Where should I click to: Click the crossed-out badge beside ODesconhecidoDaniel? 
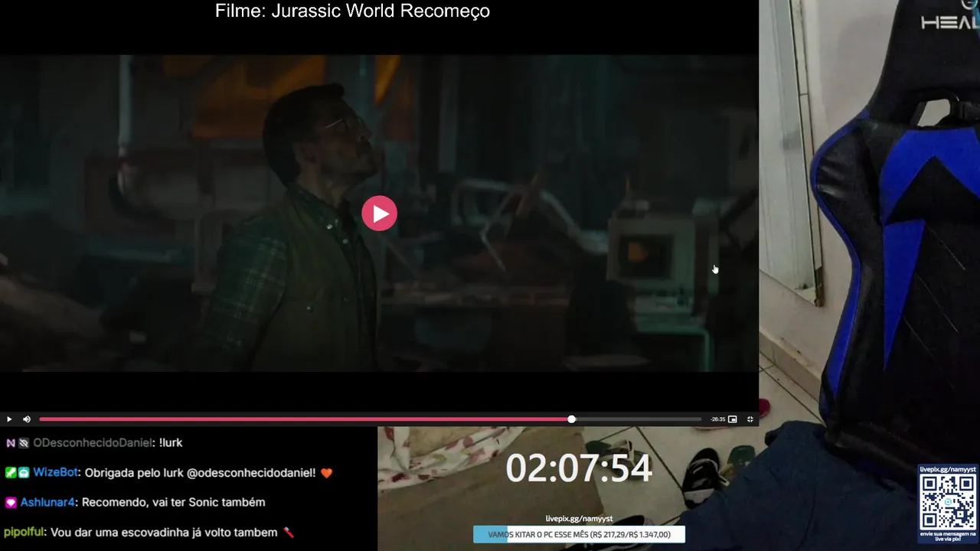tap(24, 443)
